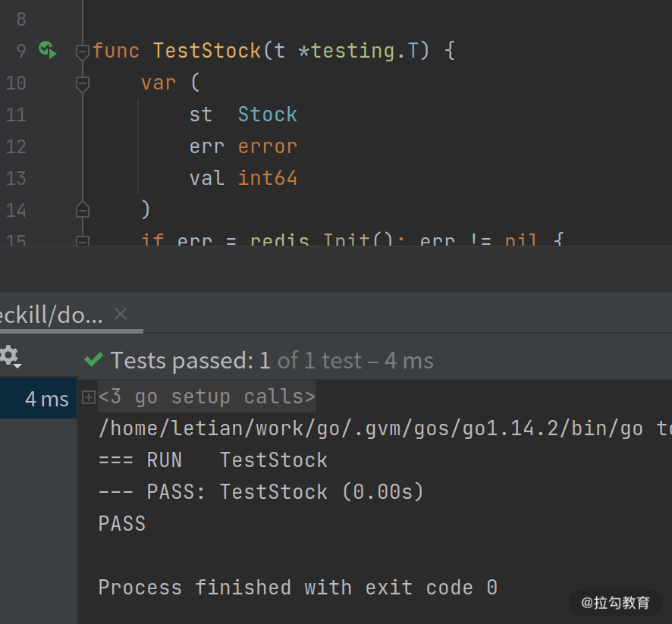Click the testing.T parameter type
The image size is (672, 624).
364,51
